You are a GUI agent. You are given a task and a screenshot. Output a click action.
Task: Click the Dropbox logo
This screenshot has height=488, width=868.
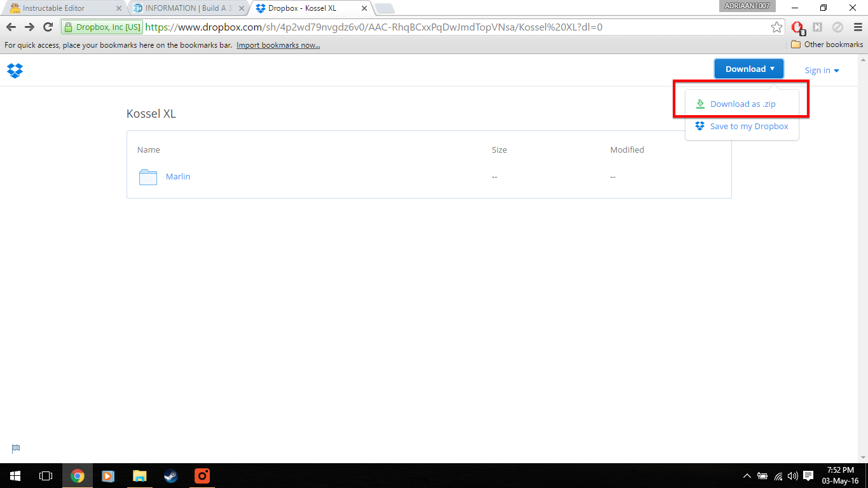pos(15,71)
